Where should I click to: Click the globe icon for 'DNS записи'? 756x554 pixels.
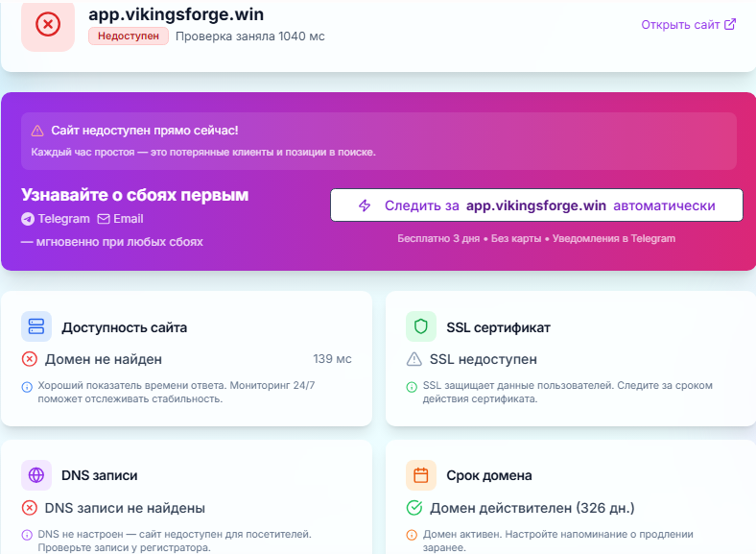36,475
